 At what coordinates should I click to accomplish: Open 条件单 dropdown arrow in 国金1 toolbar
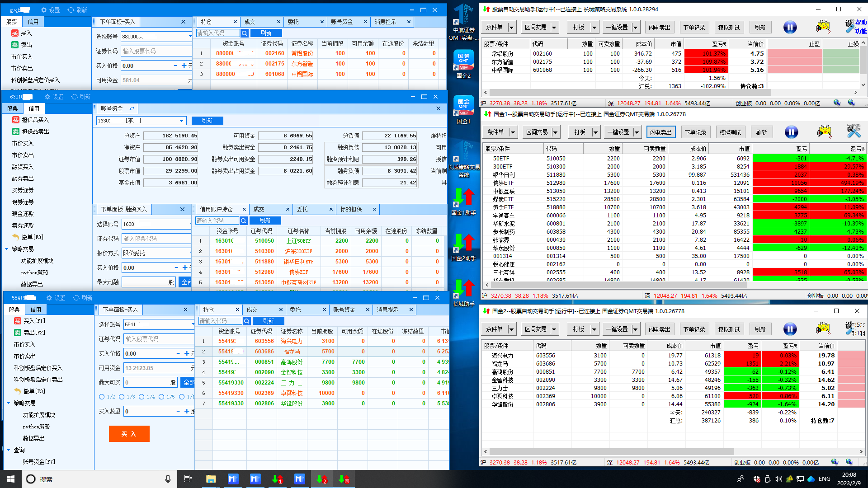[x=513, y=132]
